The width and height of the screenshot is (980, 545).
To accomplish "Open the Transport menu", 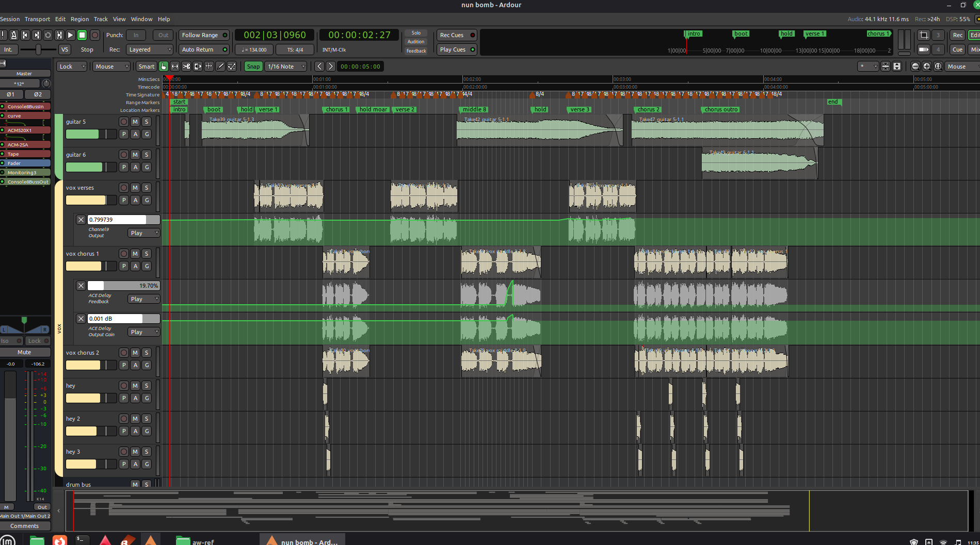I will (37, 19).
